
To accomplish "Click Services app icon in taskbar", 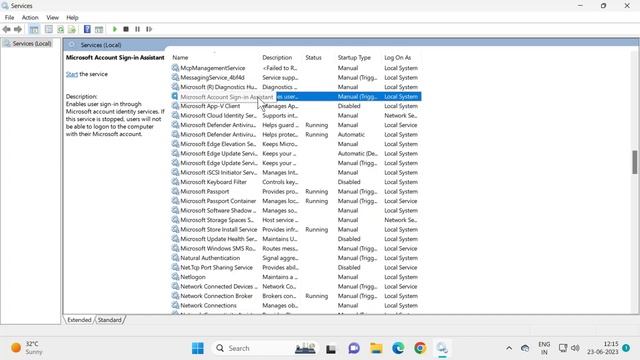I will click(442, 348).
